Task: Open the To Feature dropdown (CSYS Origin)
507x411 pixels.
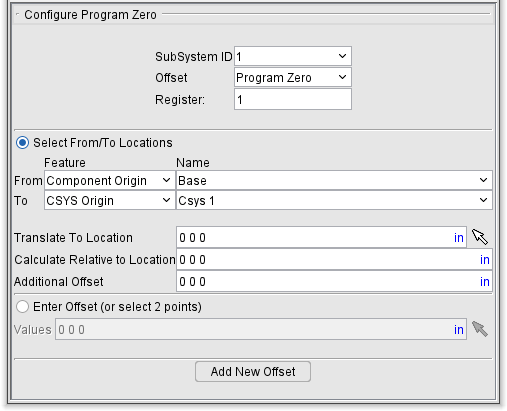Action: (x=110, y=200)
